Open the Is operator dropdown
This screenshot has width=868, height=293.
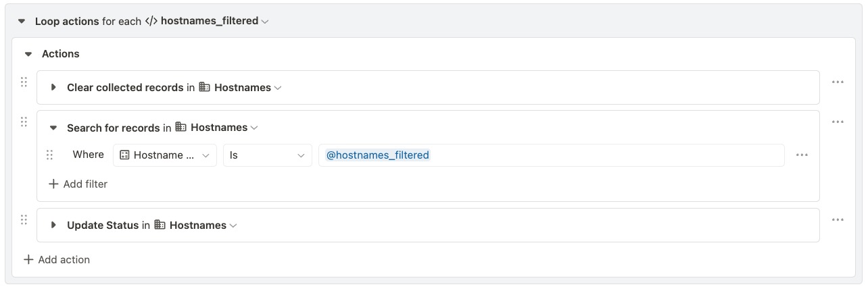267,155
